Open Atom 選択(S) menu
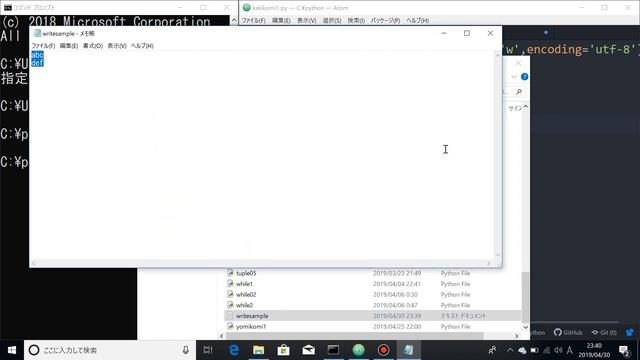640x360 pixels. coord(332,20)
